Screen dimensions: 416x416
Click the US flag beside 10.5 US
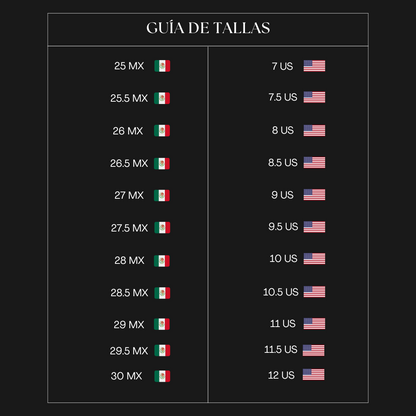click(314, 292)
